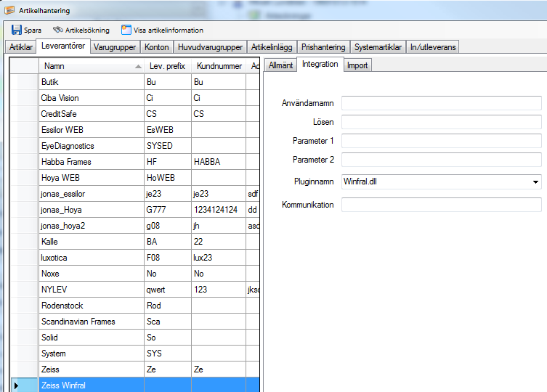Click the SYSED prefix cell
This screenshot has width=547, height=392.
[x=168, y=146]
